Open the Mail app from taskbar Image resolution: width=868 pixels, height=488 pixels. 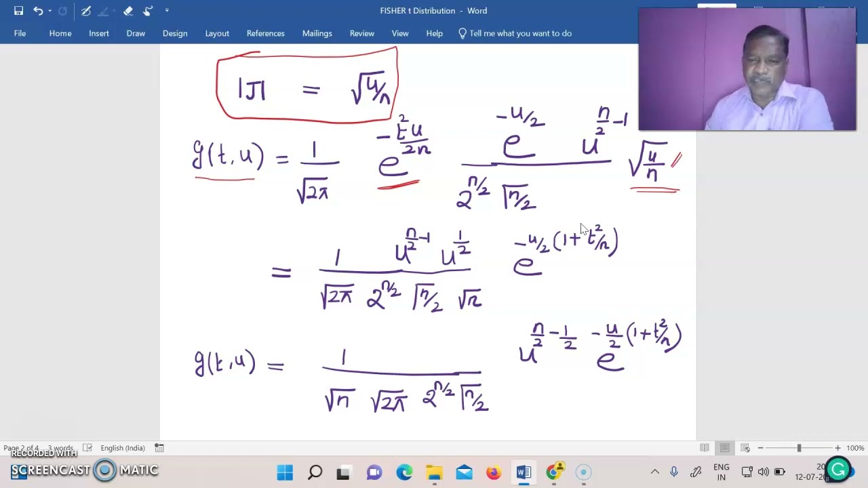tap(464, 472)
